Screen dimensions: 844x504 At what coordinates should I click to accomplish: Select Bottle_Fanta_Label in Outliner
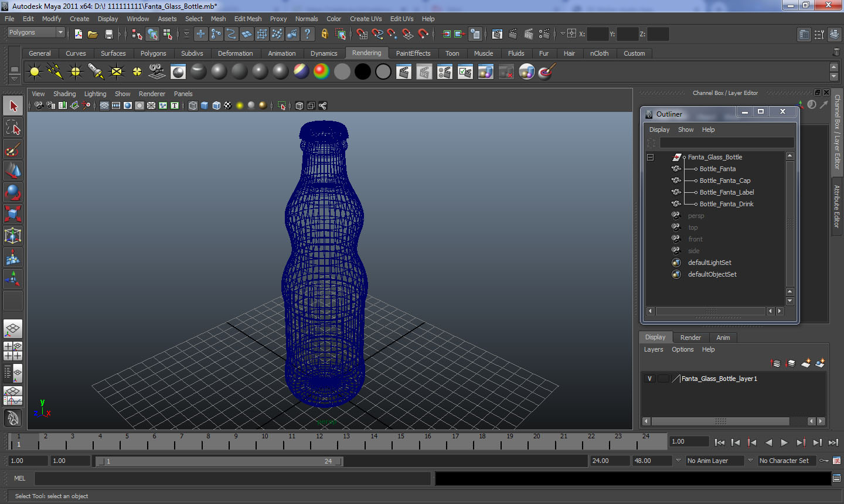click(x=727, y=192)
